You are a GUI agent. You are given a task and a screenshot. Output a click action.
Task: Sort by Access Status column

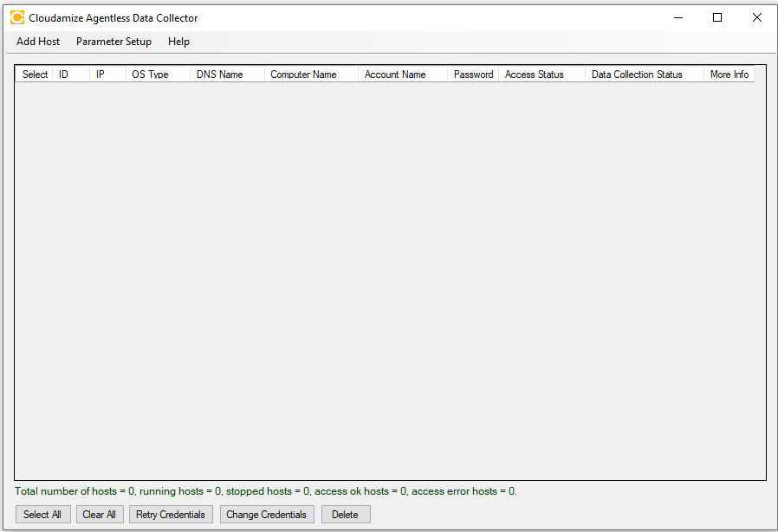[541, 75]
